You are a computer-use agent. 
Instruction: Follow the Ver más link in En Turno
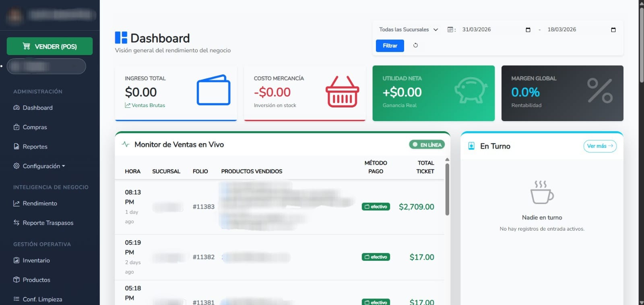pyautogui.click(x=600, y=146)
